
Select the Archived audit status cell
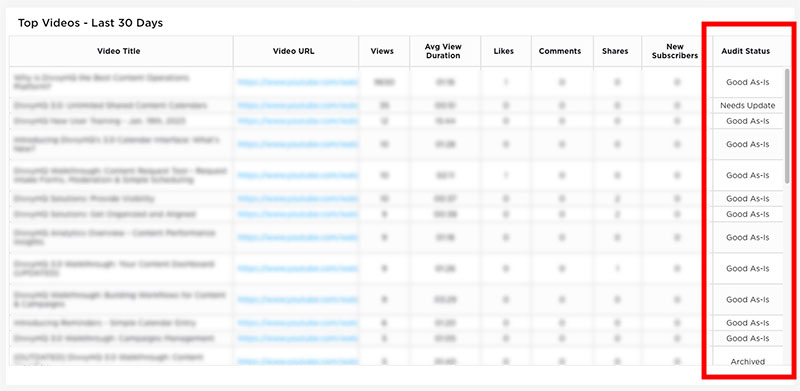coord(747,361)
